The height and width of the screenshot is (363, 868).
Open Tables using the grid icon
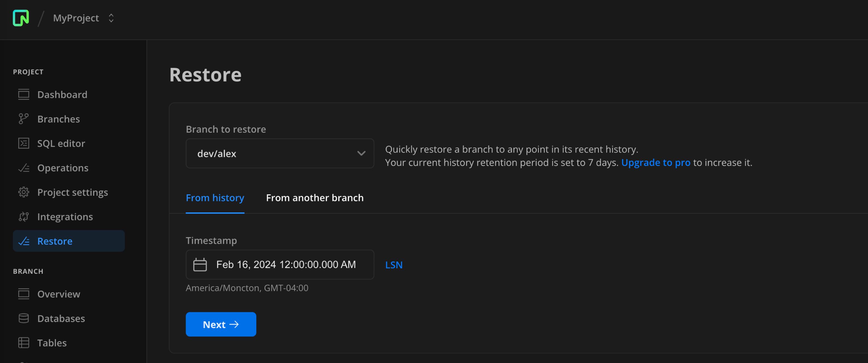pos(24,343)
